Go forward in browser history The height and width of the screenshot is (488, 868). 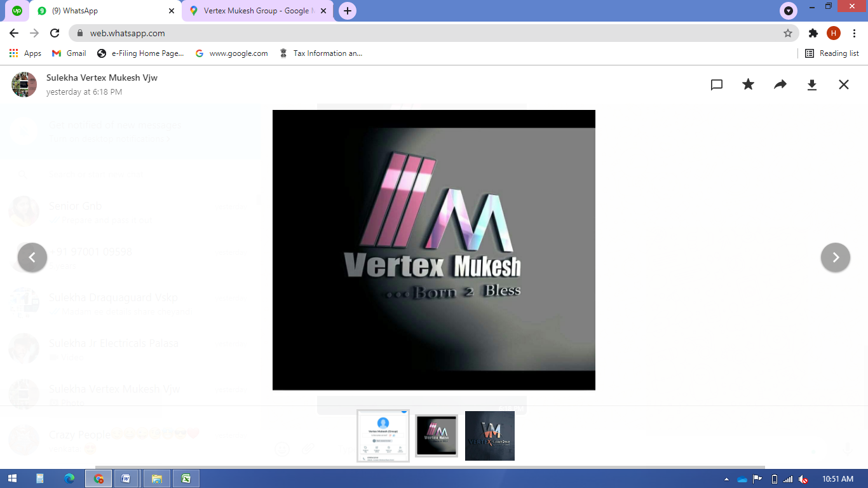34,33
